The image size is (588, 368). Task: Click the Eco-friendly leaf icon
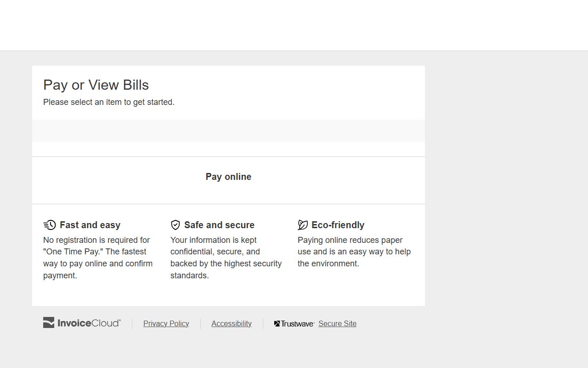click(303, 225)
